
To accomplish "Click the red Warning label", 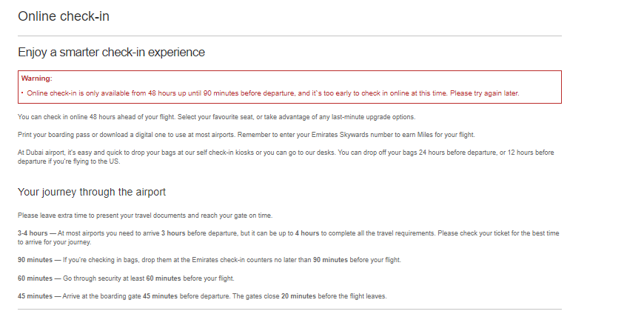I will pos(36,78).
